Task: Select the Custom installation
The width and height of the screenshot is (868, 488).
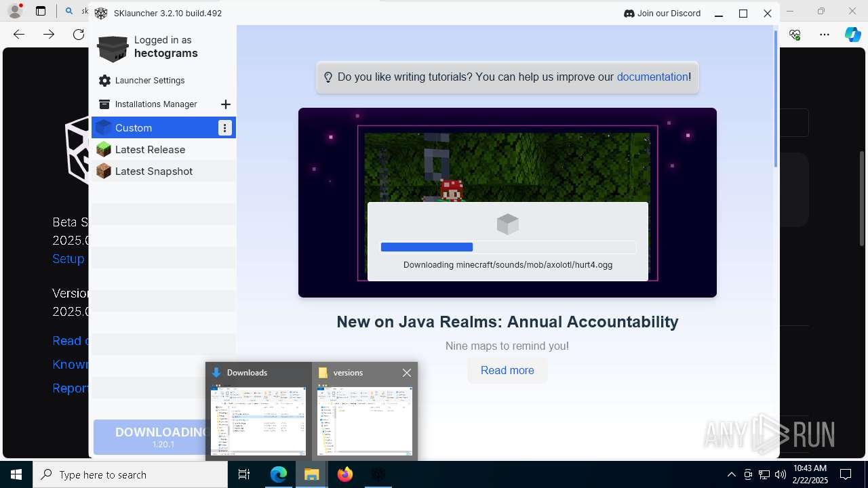Action: (x=163, y=127)
